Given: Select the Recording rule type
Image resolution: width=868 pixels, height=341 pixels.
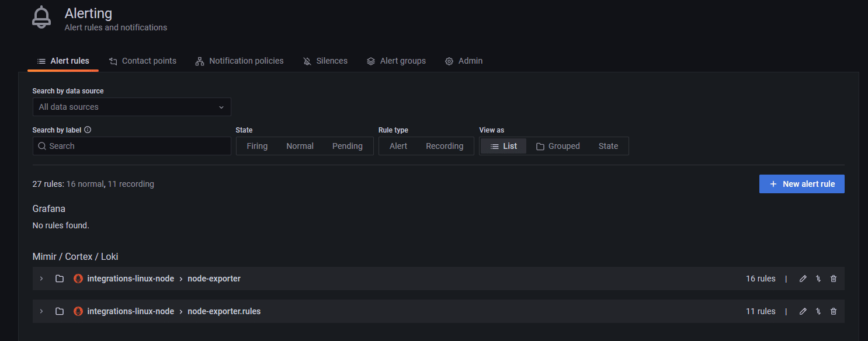Looking at the screenshot, I should pos(445,146).
